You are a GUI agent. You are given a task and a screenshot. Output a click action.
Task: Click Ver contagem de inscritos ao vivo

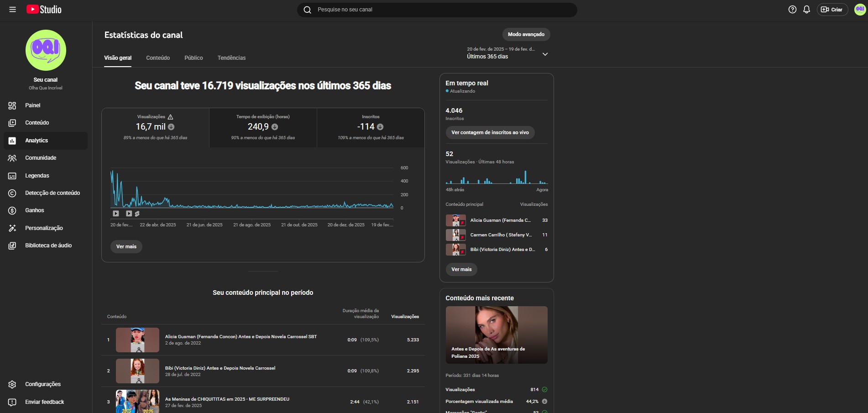490,132
